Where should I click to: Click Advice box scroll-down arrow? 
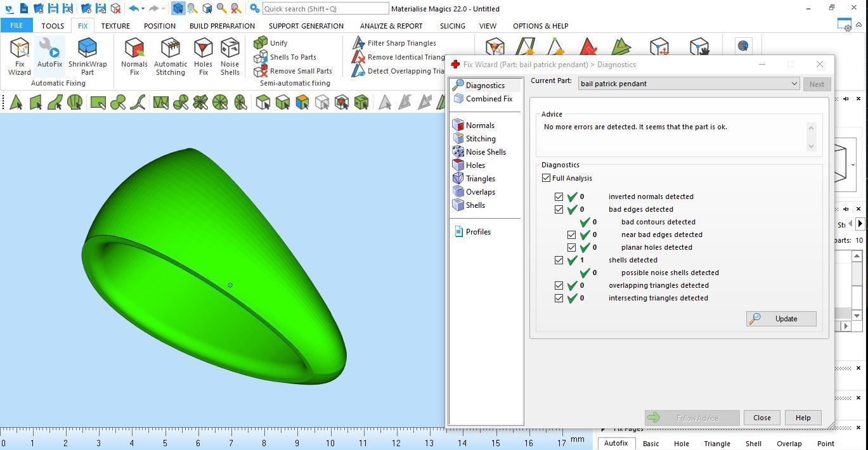click(x=811, y=146)
